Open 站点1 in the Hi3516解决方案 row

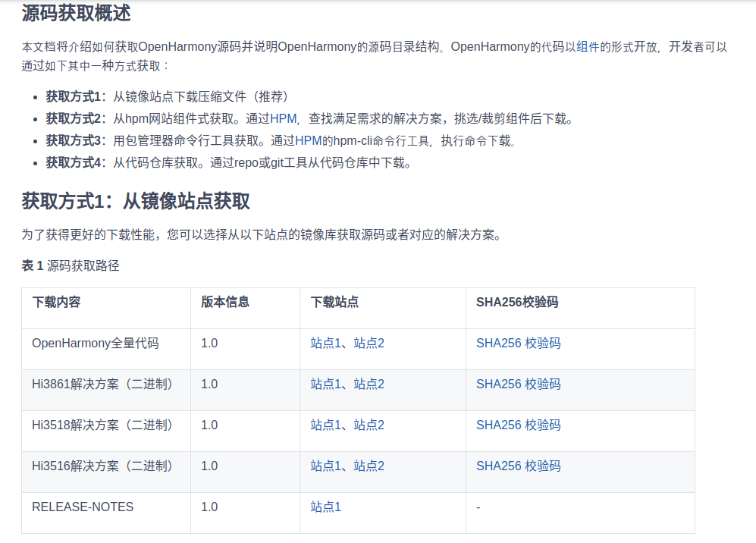(x=325, y=466)
